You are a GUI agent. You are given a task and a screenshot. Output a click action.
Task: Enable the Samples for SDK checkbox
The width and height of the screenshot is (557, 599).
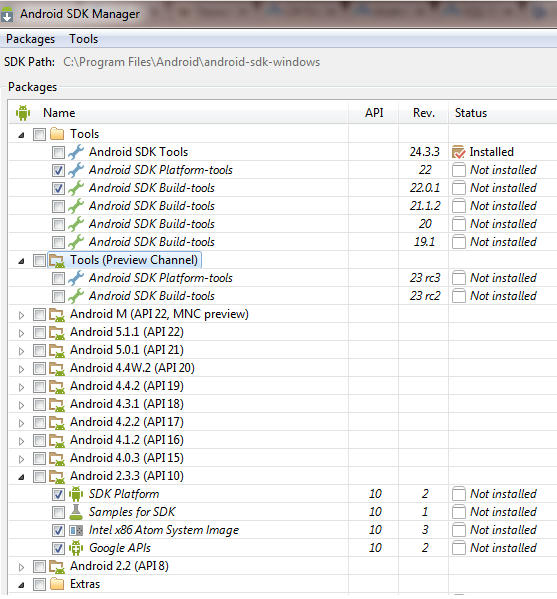tap(58, 512)
